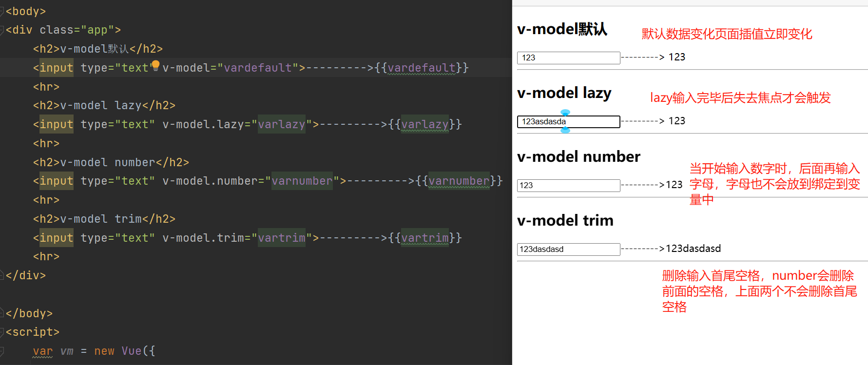This screenshot has width=868, height=365.
Task: Click the trim input containing 123dasdasd
Action: 568,250
